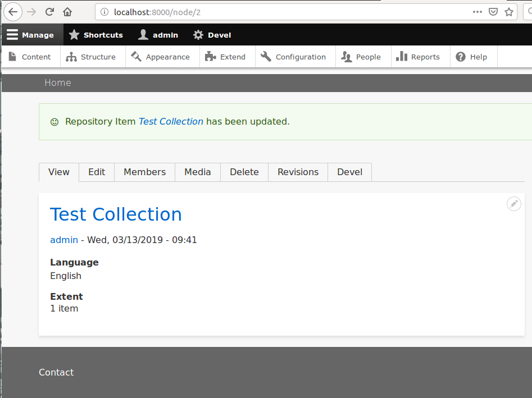The width and height of the screenshot is (532, 398).
Task: Navigate using the Home breadcrumb
Action: 58,83
